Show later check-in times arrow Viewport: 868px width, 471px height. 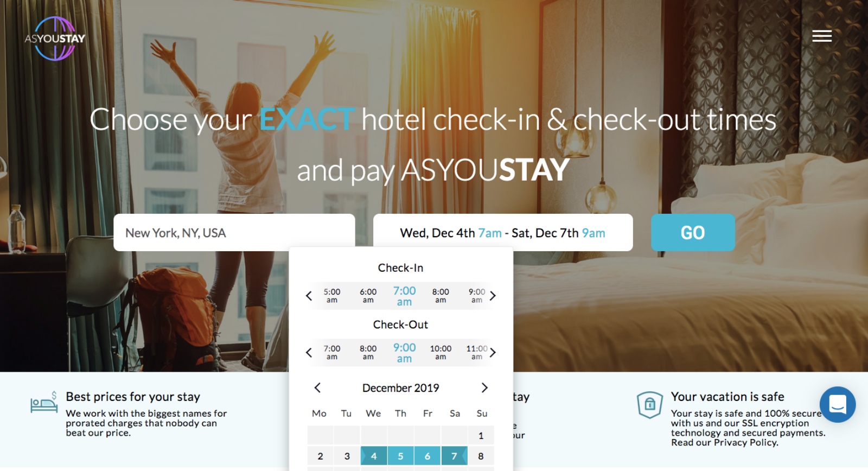pyautogui.click(x=493, y=296)
